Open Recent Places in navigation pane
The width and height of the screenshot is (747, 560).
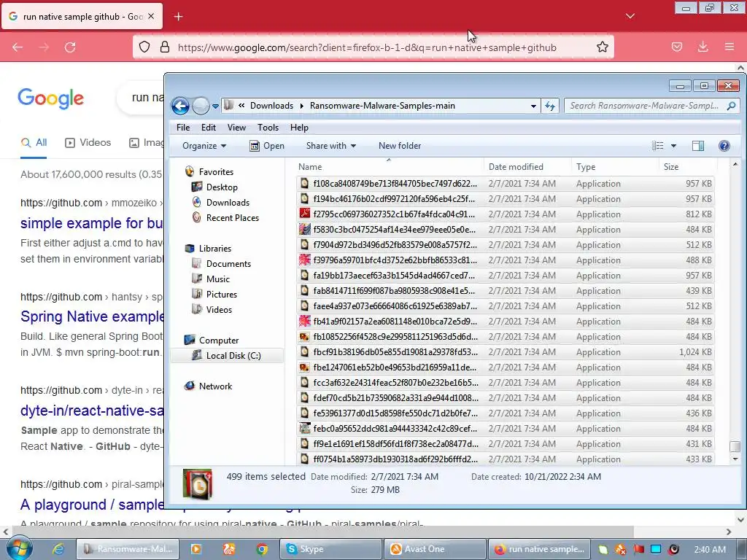pyautogui.click(x=232, y=217)
